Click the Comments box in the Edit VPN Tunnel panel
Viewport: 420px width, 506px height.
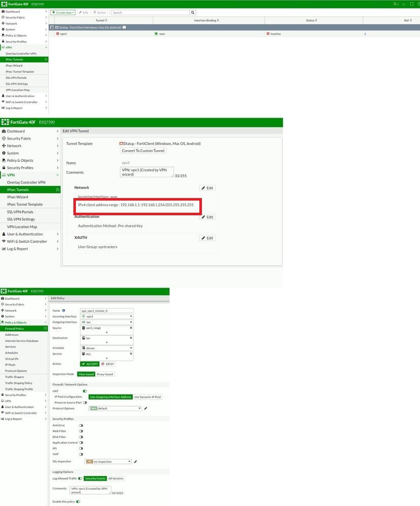click(147, 172)
